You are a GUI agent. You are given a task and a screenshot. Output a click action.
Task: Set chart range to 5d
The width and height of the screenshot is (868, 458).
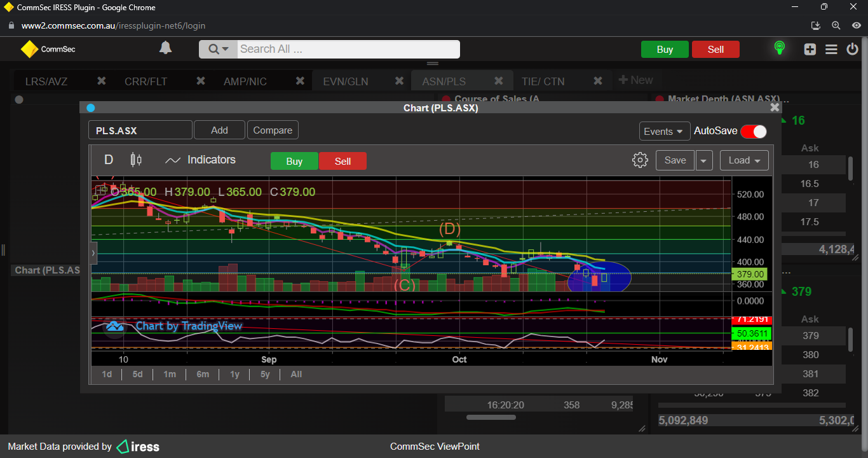[137, 374]
